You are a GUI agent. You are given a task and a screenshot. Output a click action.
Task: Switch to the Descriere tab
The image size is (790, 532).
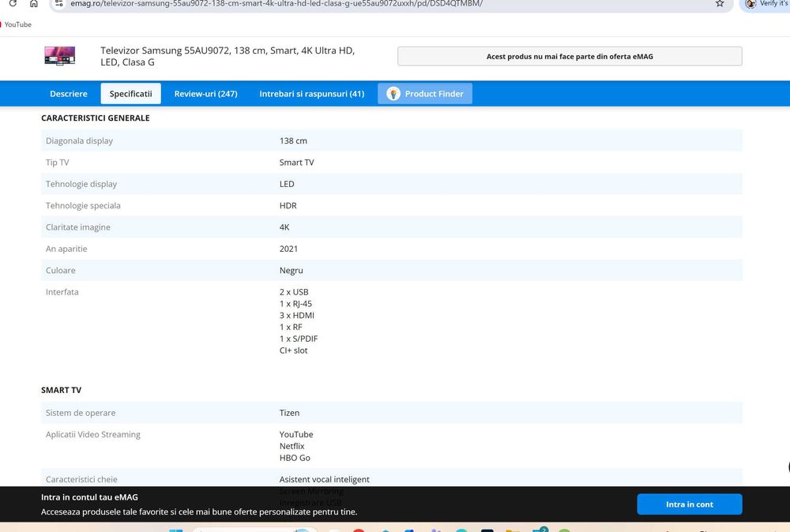(69, 94)
